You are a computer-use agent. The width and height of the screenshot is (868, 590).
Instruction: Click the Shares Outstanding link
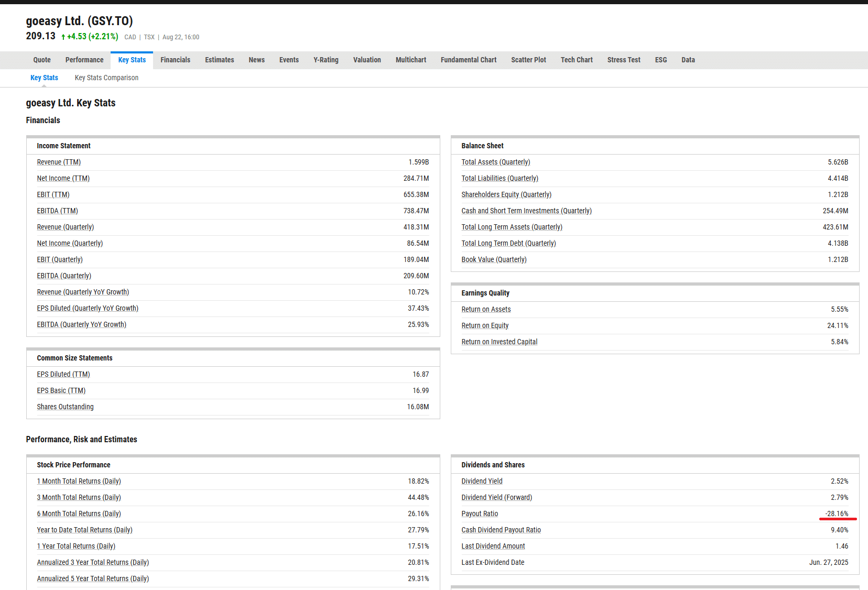pos(65,407)
